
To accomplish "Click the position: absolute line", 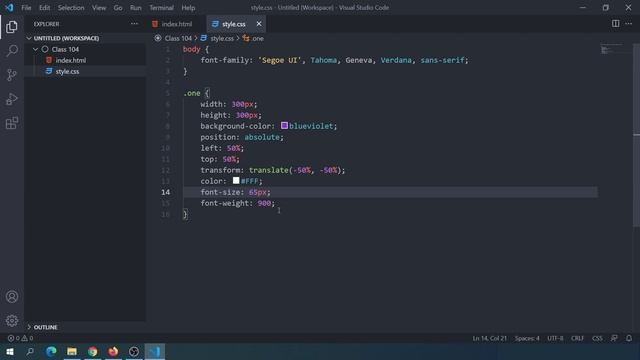I will pyautogui.click(x=242, y=137).
